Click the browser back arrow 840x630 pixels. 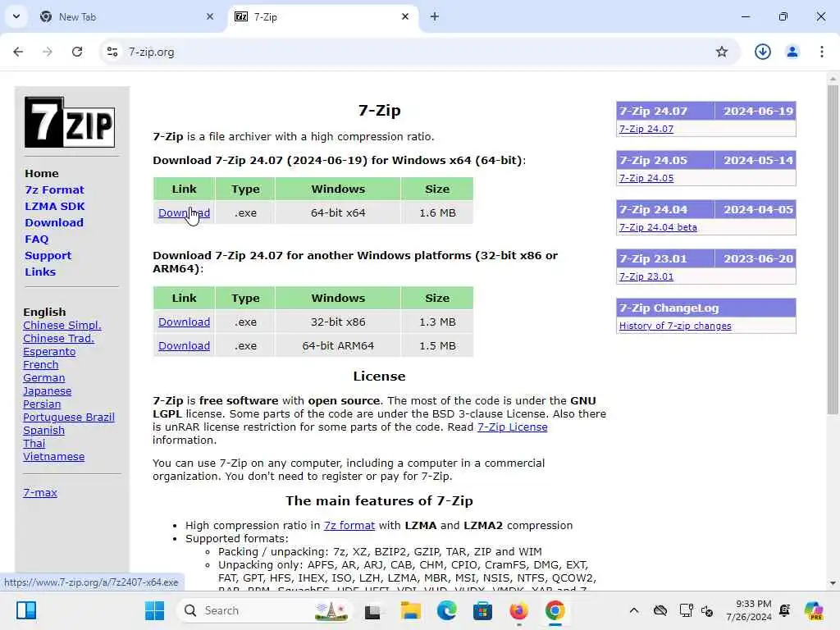coord(18,52)
